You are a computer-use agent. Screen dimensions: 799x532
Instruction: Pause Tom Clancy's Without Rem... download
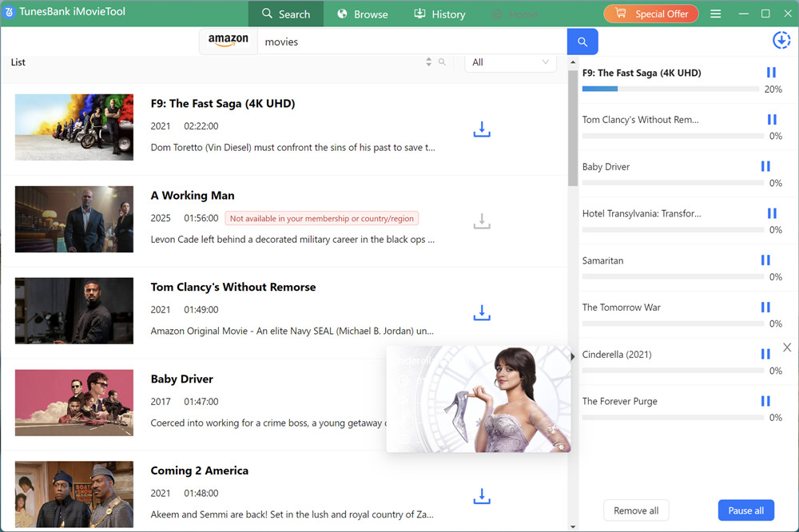coord(772,119)
